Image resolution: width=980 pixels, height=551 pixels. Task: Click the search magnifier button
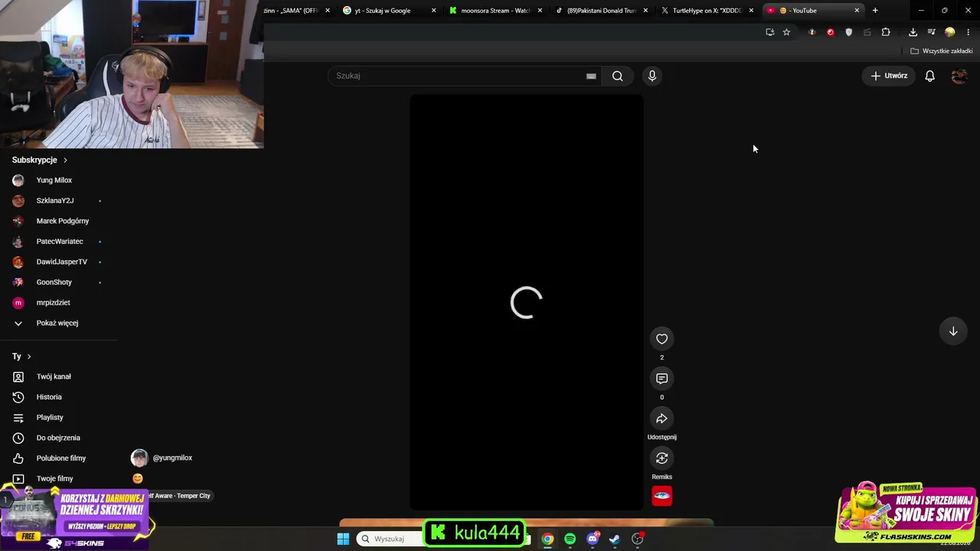tap(617, 76)
